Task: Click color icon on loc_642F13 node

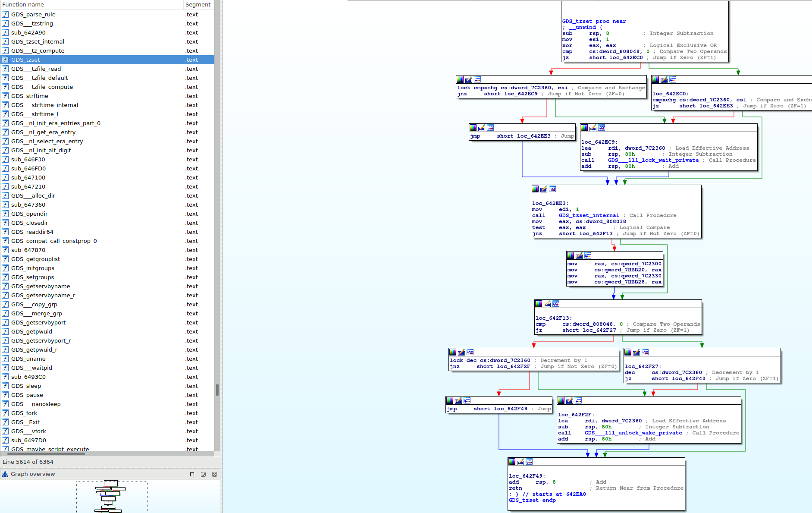Action: [539, 304]
